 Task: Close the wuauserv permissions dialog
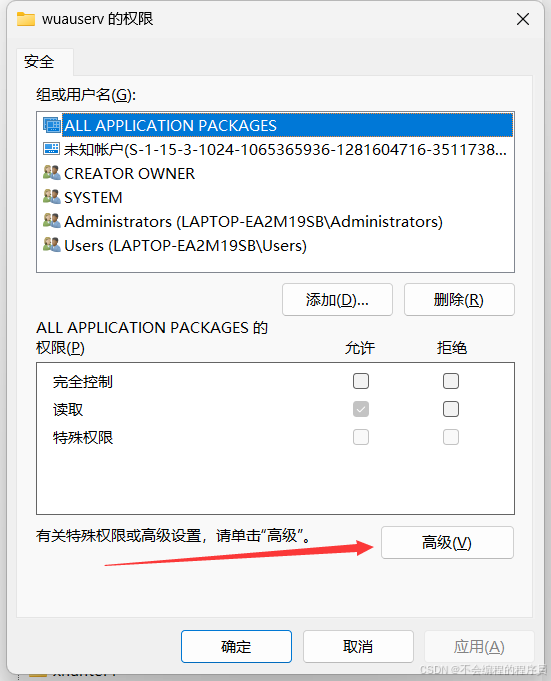[523, 19]
